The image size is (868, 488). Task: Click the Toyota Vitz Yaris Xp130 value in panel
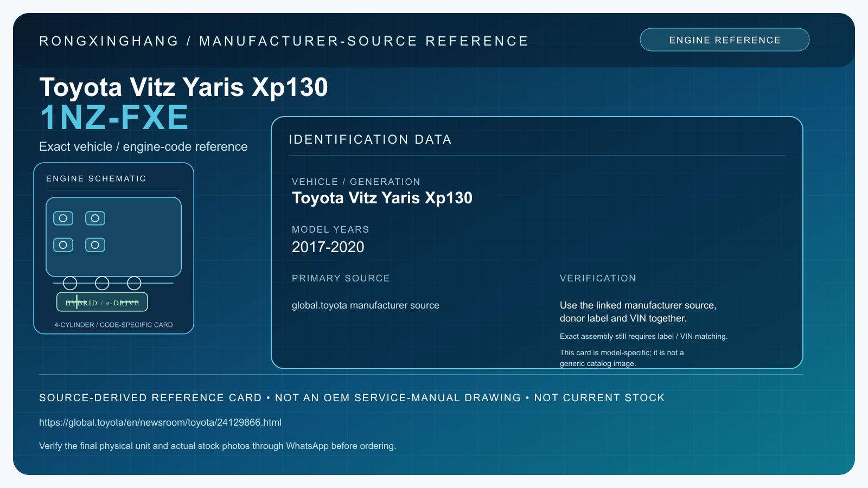click(x=382, y=198)
